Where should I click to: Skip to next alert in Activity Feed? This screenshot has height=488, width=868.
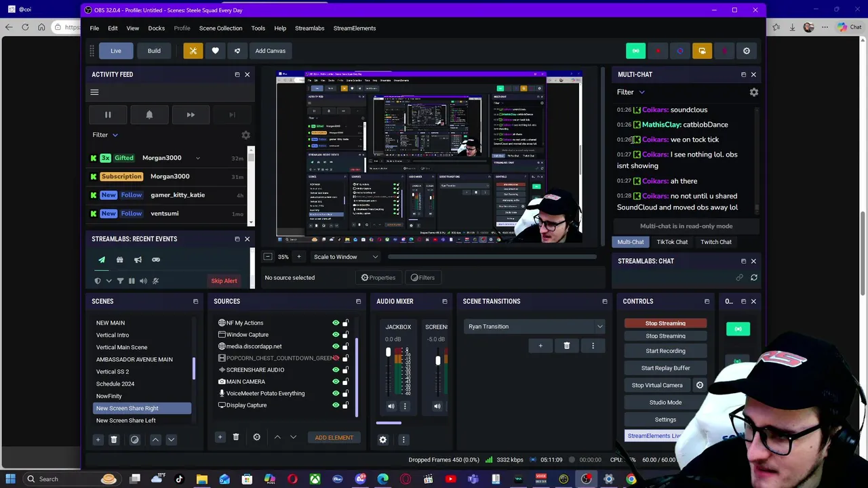click(191, 115)
